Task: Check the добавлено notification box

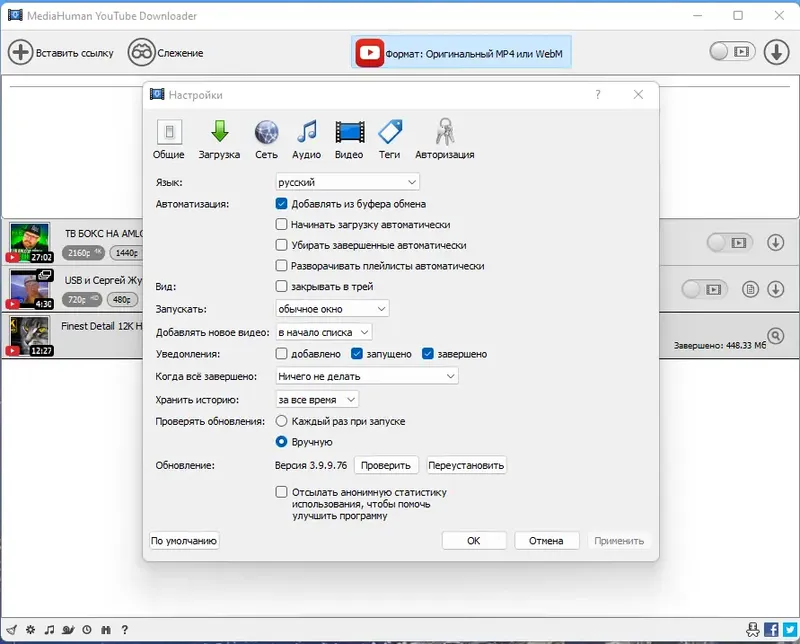Action: pyautogui.click(x=281, y=353)
